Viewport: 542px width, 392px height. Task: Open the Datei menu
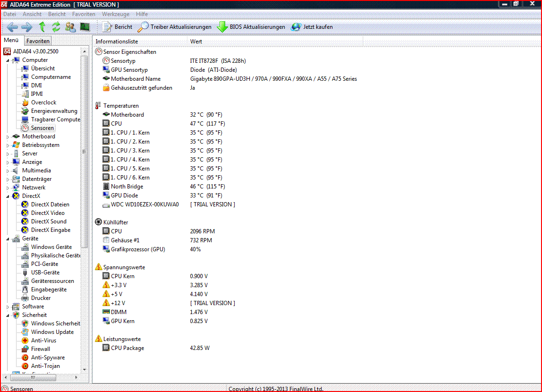pyautogui.click(x=9, y=14)
